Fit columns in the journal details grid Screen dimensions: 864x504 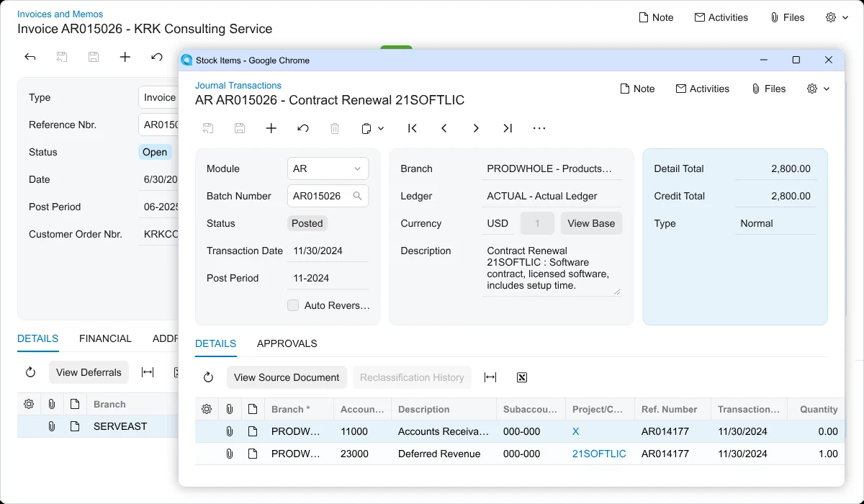click(490, 377)
